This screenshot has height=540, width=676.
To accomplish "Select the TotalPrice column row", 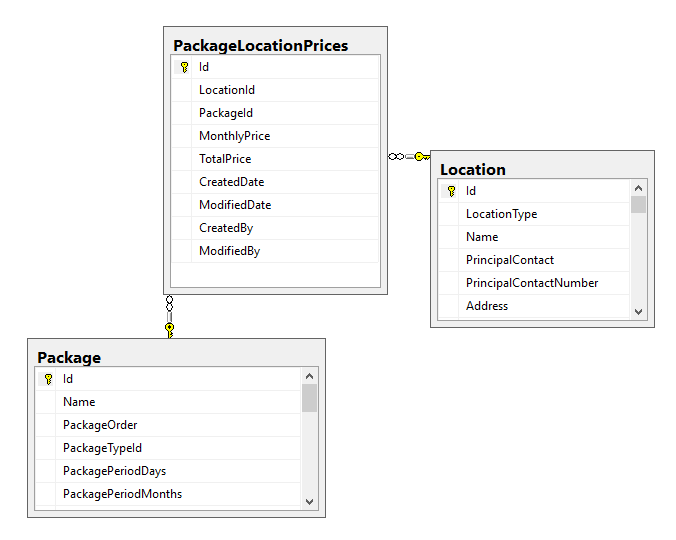I will pyautogui.click(x=275, y=159).
